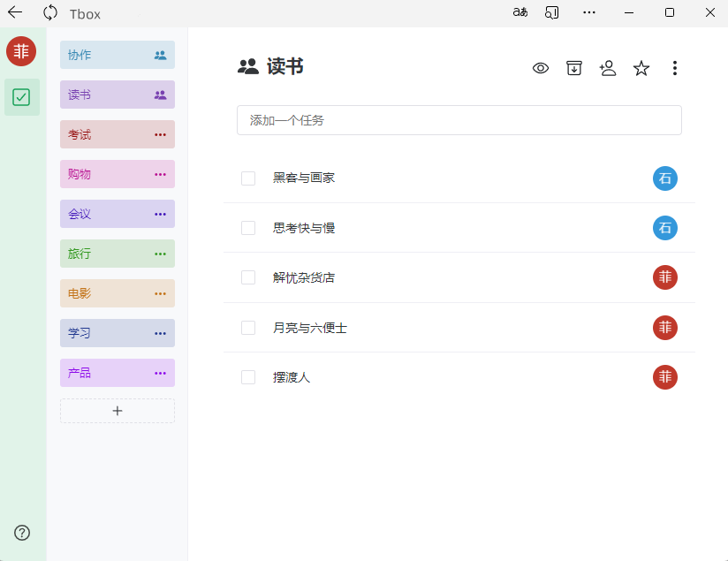Tick the 摆渡人 task checkbox
The image size is (728, 561).
point(248,377)
